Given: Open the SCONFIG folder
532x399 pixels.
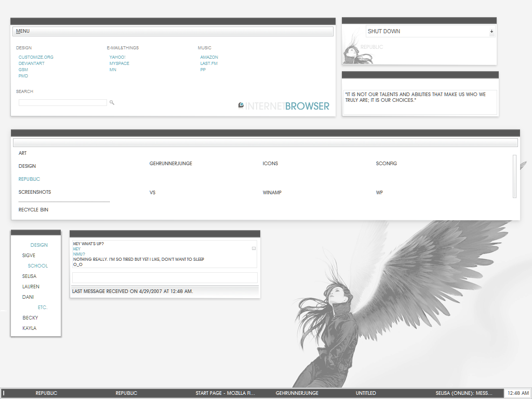Looking at the screenshot, I should point(386,164).
